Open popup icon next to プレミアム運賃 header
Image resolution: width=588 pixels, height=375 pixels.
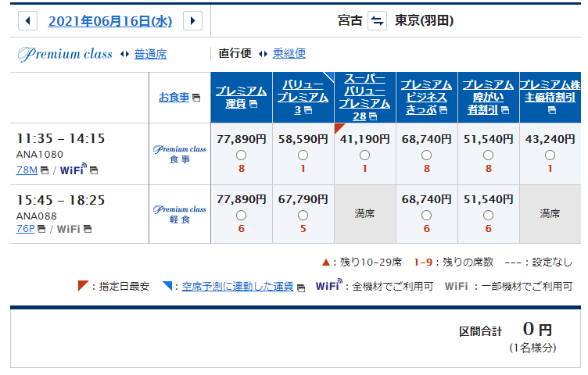pyautogui.click(x=253, y=104)
